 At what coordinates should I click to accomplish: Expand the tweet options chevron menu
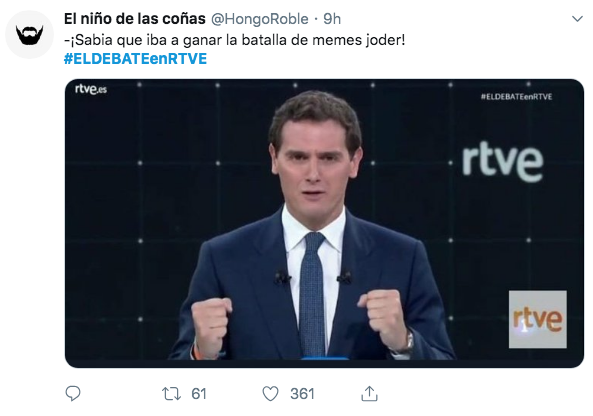pyautogui.click(x=577, y=19)
